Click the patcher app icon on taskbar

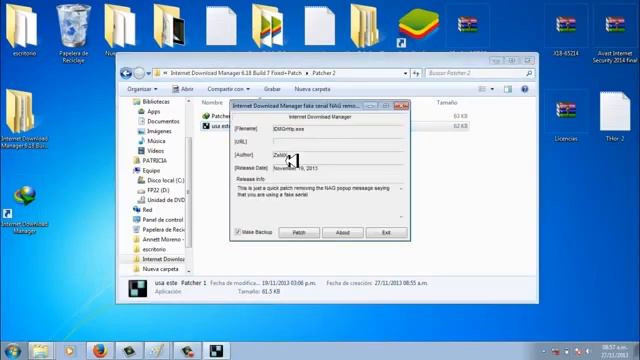[x=216, y=351]
